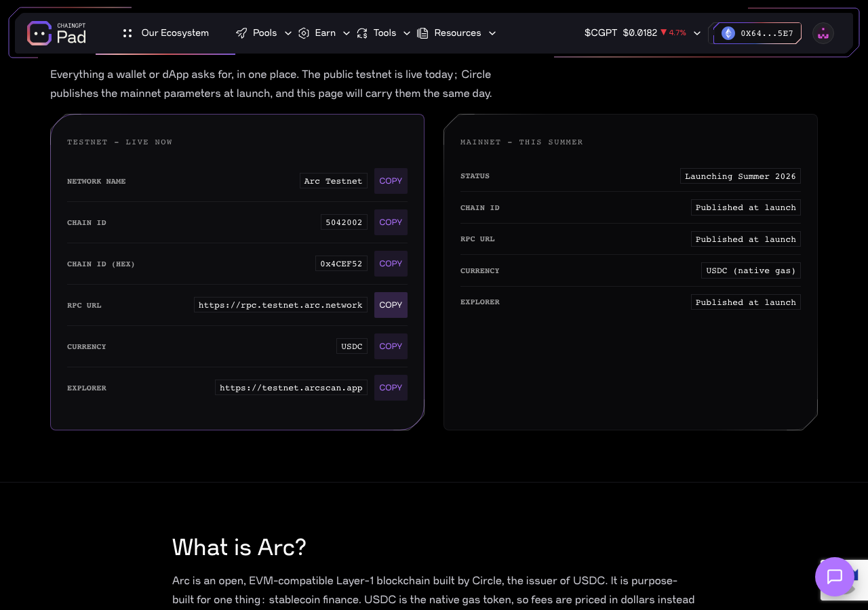Image resolution: width=868 pixels, height=610 pixels.
Task: Open the 0X64...5E7 wallet button
Action: tap(757, 33)
